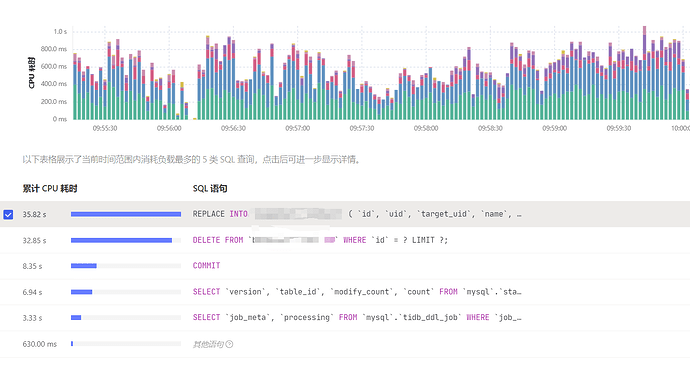Screen dimensions: 690x365
Task: Click the 6.94 s CPU time value
Action: [32, 292]
